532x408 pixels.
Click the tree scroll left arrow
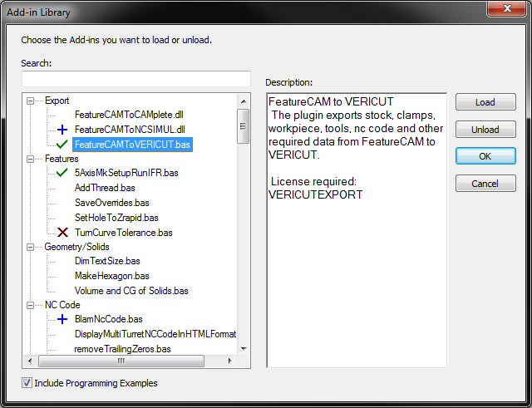tap(30, 361)
